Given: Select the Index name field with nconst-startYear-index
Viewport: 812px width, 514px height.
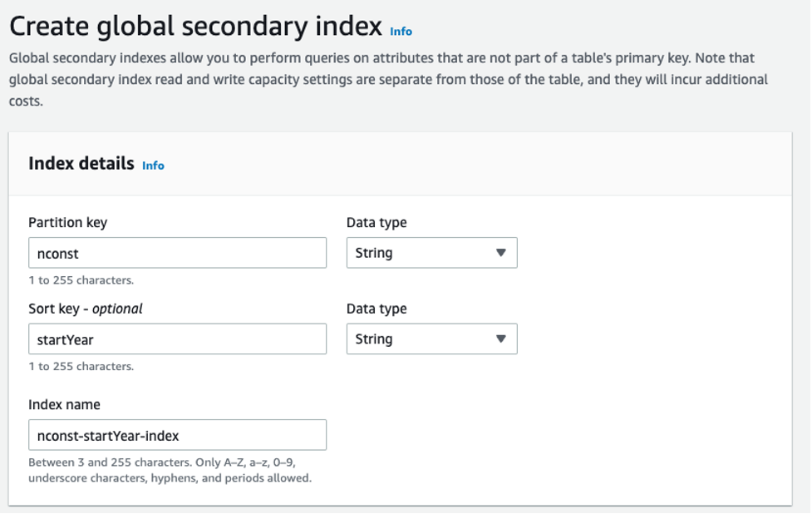Looking at the screenshot, I should click(177, 434).
